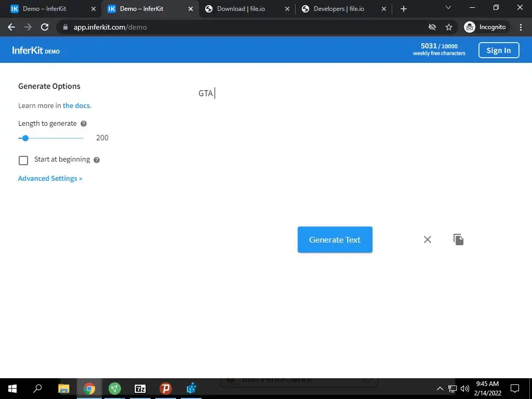Reload the InferKit page
532x399 pixels.
(45, 27)
